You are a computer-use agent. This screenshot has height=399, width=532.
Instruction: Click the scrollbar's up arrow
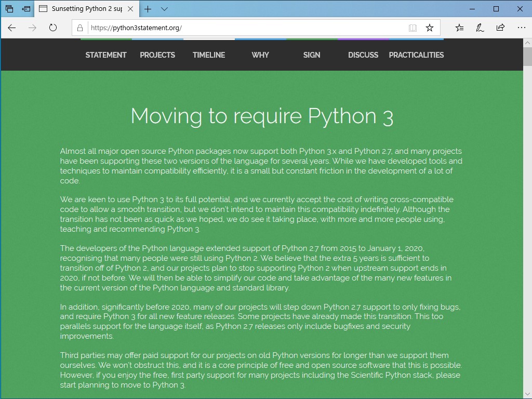click(x=527, y=43)
